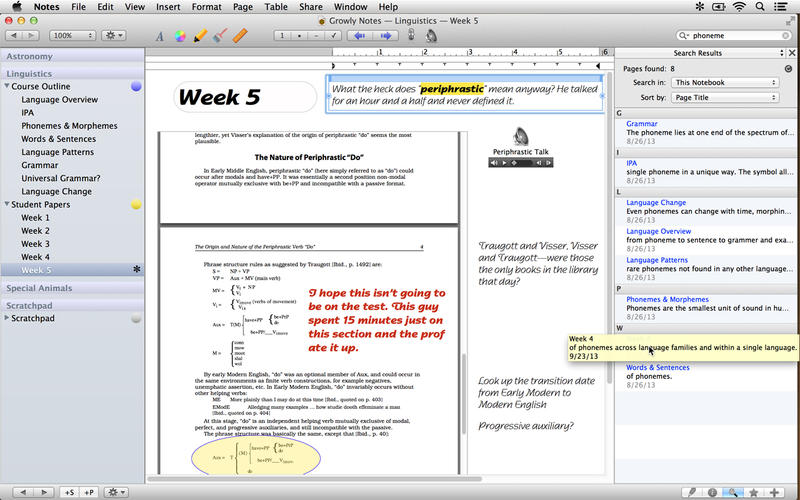Select the paintbrush format tool
This screenshot has width=800, height=500.
pyautogui.click(x=220, y=36)
